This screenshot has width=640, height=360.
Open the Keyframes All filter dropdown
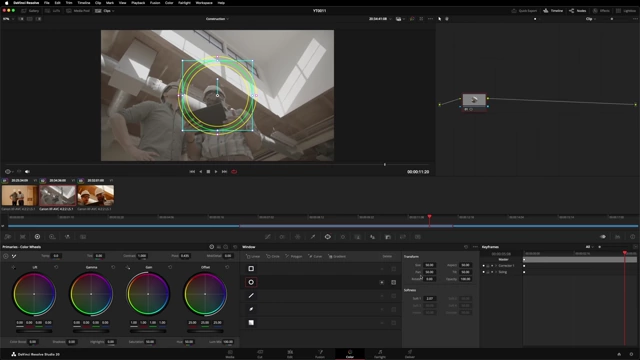589,247
